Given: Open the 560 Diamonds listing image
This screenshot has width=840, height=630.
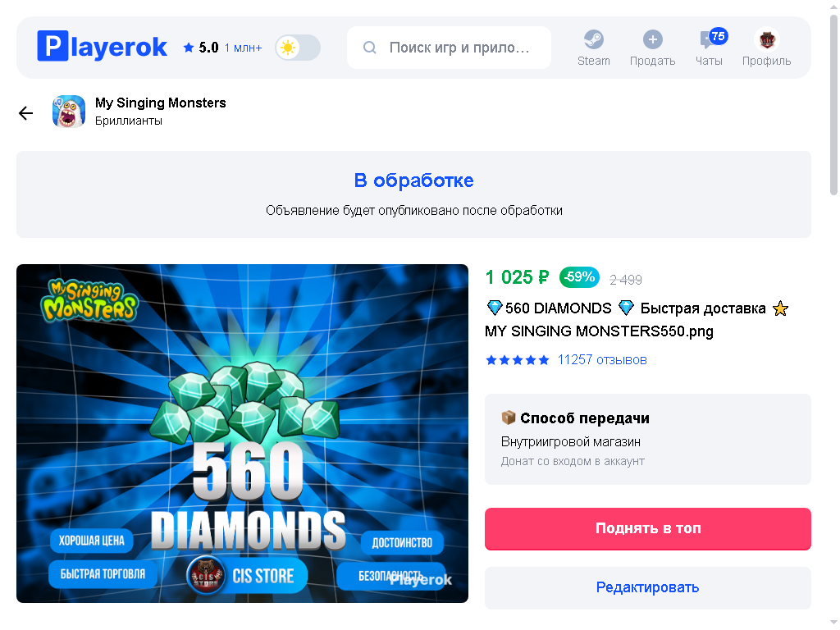Looking at the screenshot, I should pyautogui.click(x=242, y=433).
